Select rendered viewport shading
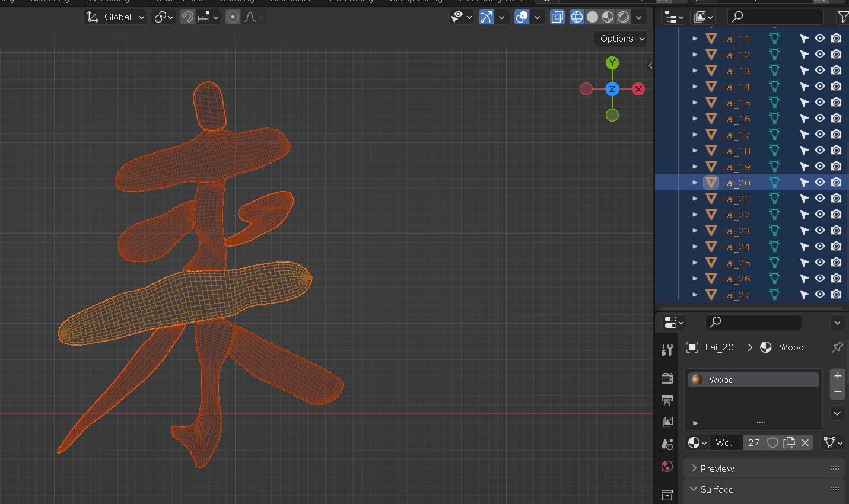Image resolution: width=849 pixels, height=504 pixels. tap(623, 17)
